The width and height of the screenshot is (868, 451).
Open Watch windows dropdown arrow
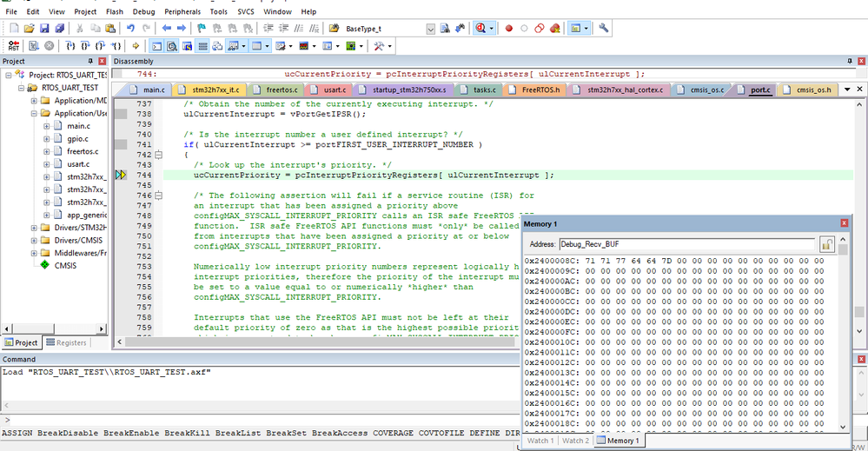243,46
